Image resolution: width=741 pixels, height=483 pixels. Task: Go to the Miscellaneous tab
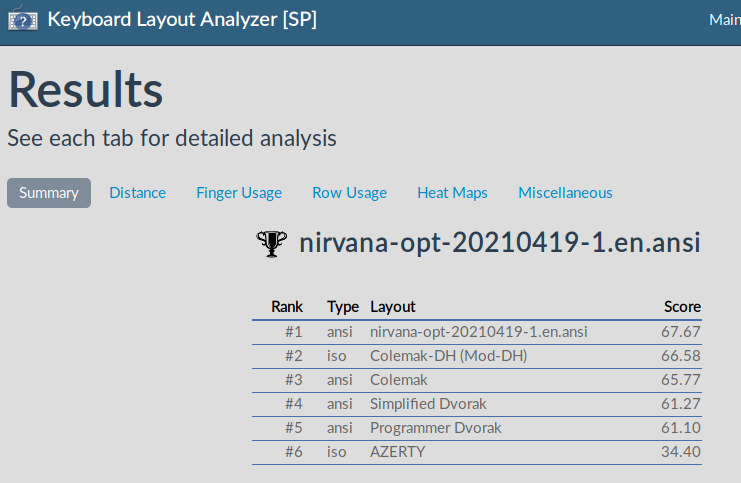(x=565, y=193)
